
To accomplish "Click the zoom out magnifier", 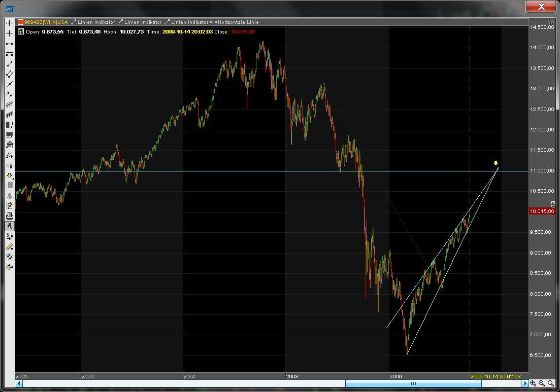I will 542,384.
